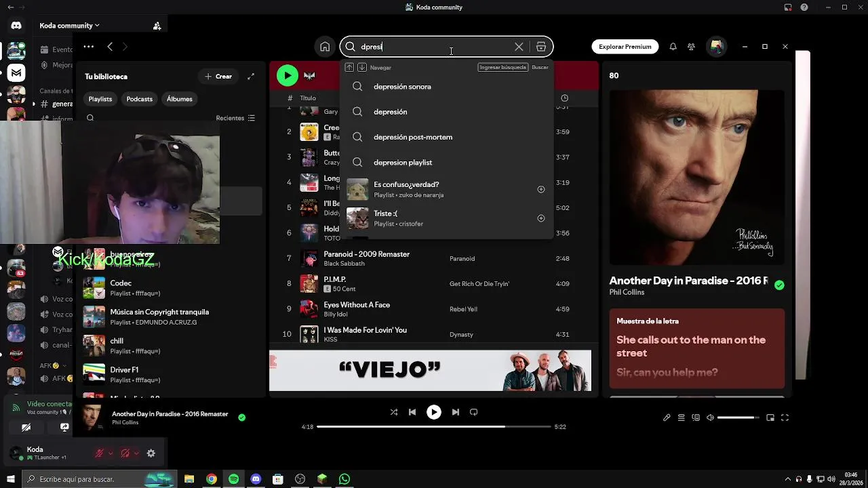The height and width of the screenshot is (488, 868).
Task: Play the playlist with green button
Action: click(288, 75)
